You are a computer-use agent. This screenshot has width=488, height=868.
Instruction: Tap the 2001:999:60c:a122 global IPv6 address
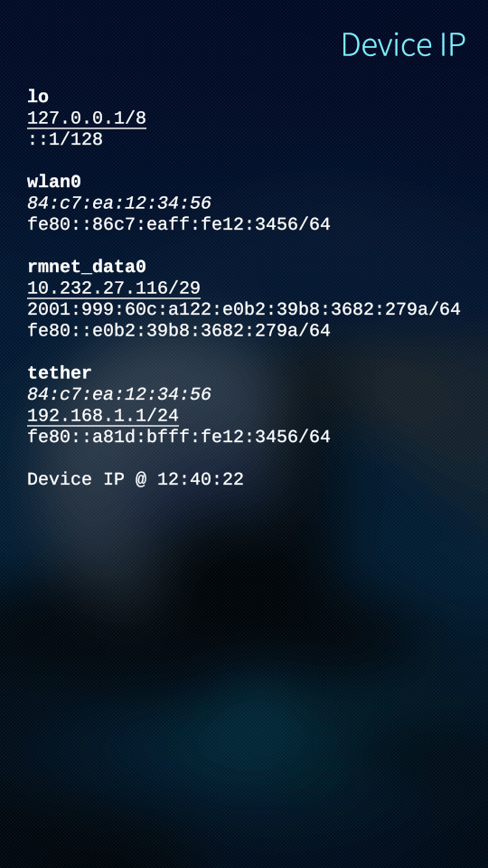tap(243, 309)
